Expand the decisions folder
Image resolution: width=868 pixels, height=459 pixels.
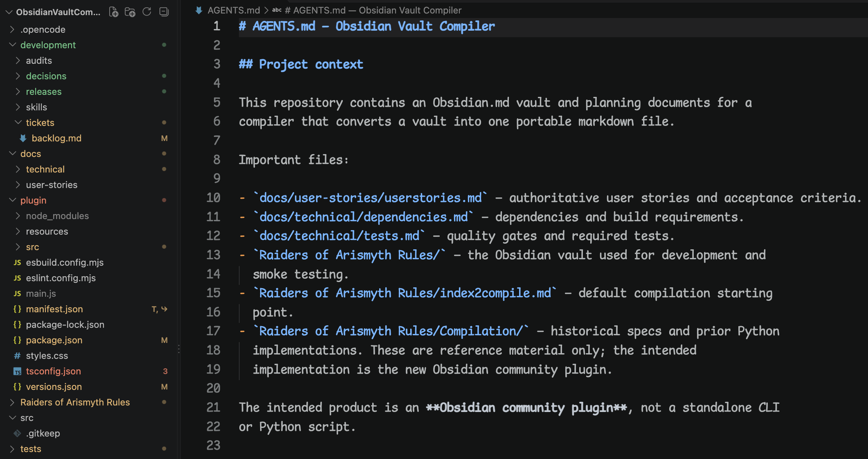click(x=18, y=76)
